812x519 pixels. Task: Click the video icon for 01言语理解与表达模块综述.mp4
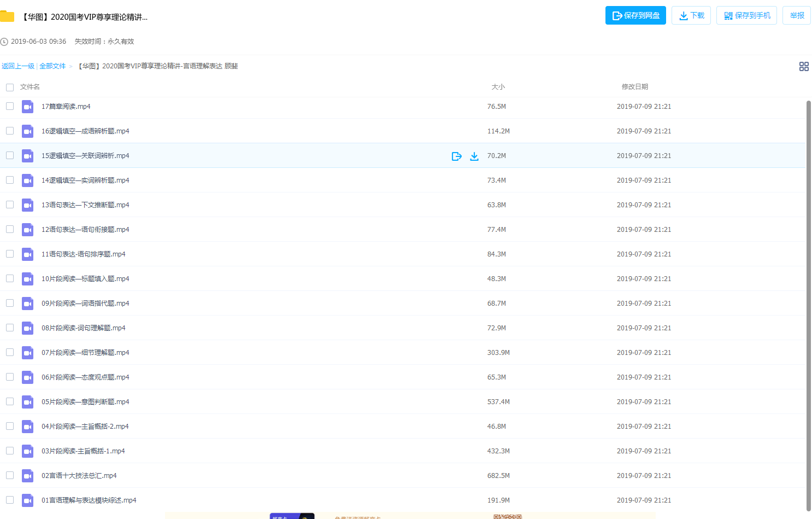tap(28, 500)
